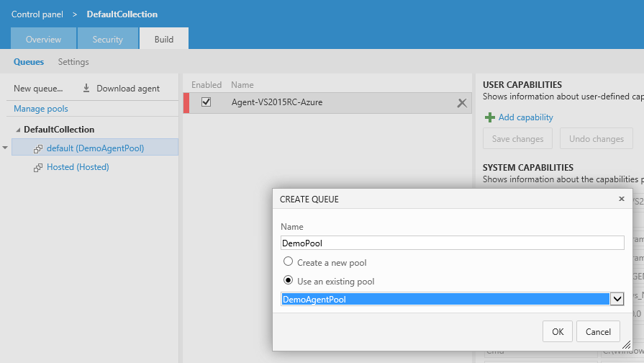Screen dimensions: 644x363
Task: Click the green plus icon for Add capability
Action: [489, 117]
